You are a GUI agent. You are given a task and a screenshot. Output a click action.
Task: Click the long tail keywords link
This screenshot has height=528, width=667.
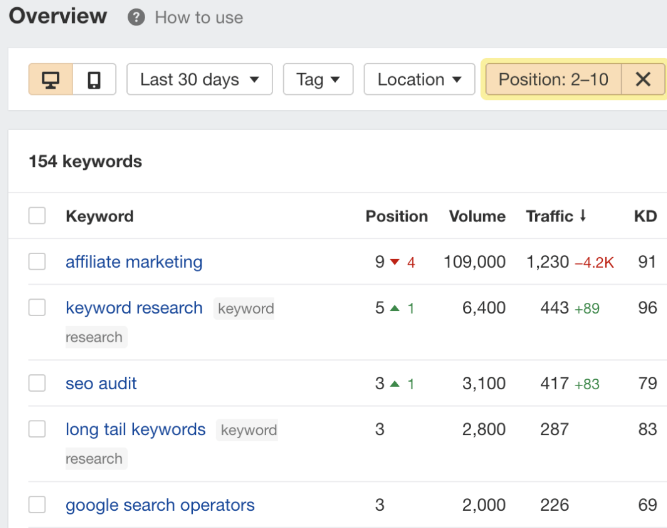click(x=135, y=430)
